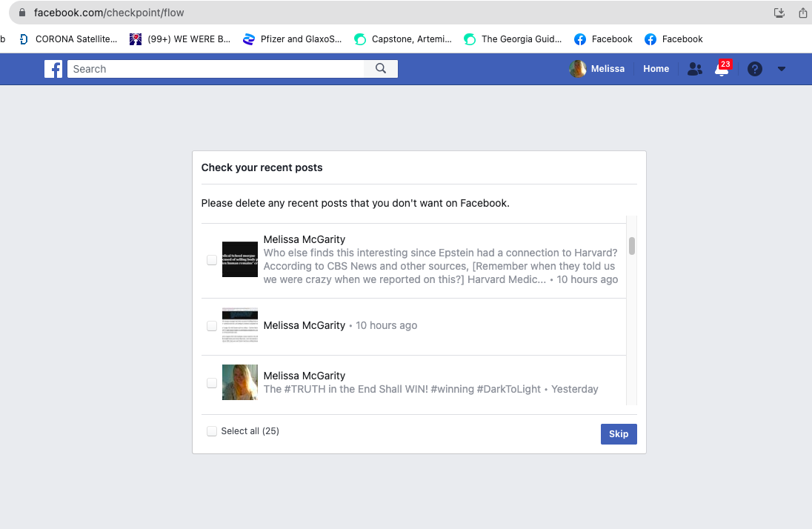The width and height of the screenshot is (812, 529).
Task: Toggle the Select all (25) checkbox
Action: click(212, 431)
